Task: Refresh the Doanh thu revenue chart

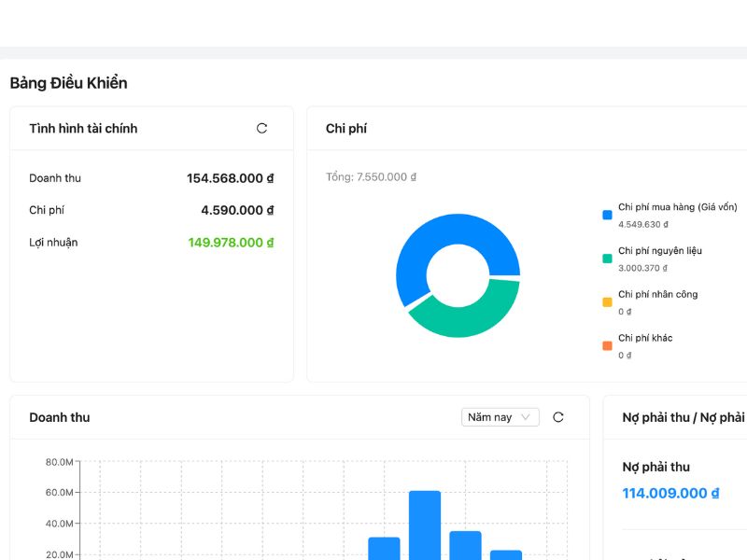Action: (x=558, y=417)
